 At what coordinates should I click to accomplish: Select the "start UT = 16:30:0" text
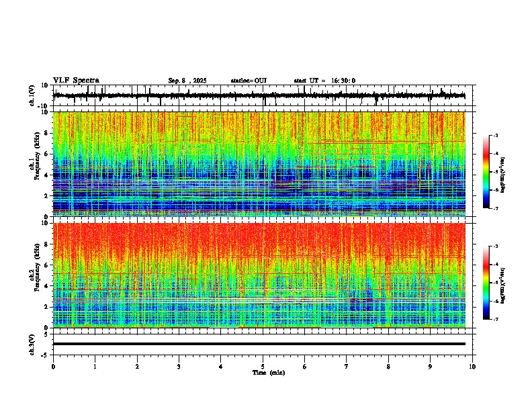324,81
